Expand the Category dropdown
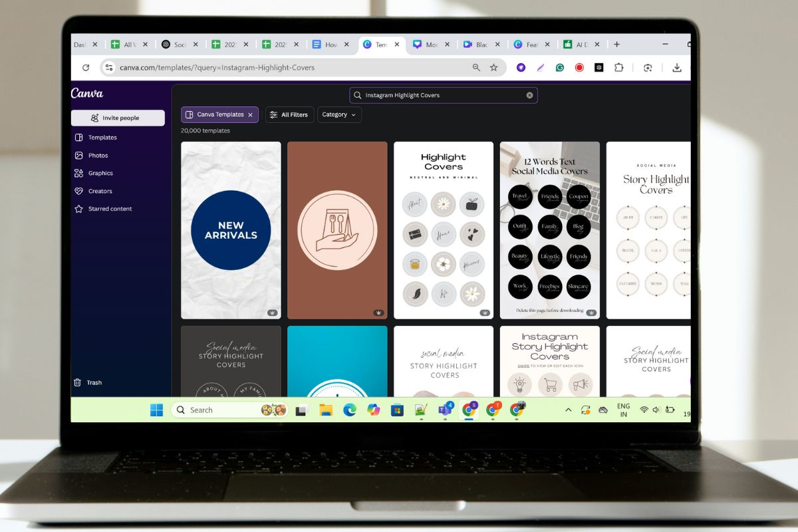This screenshot has height=532, width=798. point(339,114)
